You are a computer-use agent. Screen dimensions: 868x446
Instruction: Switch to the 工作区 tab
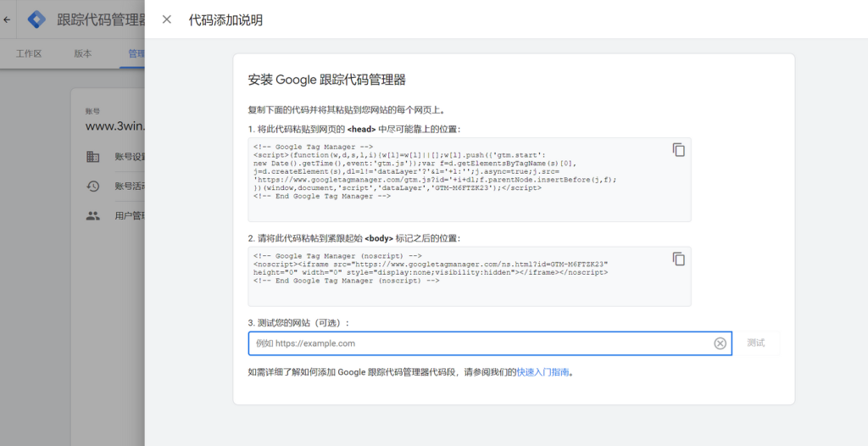(x=29, y=53)
